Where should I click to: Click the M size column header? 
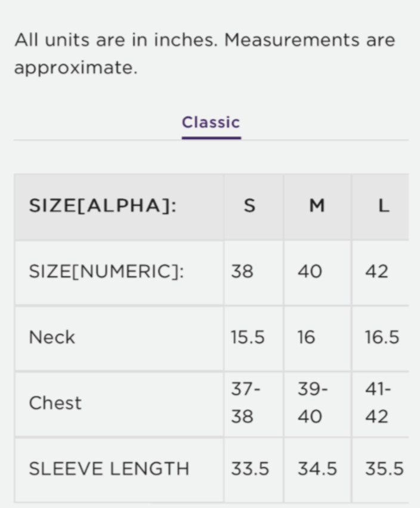pos(317,206)
